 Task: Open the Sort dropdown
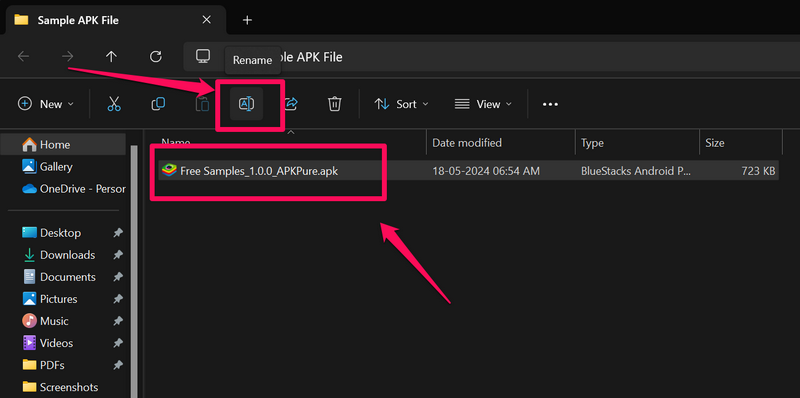(x=401, y=104)
